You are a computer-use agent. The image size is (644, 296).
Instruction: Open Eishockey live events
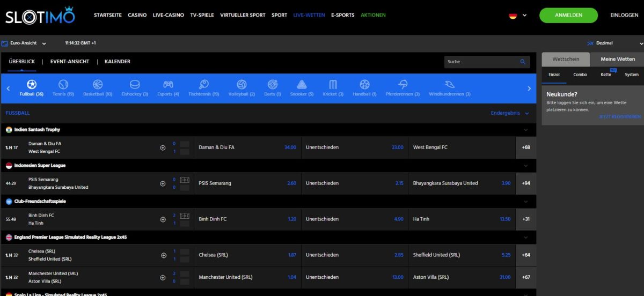pyautogui.click(x=134, y=85)
